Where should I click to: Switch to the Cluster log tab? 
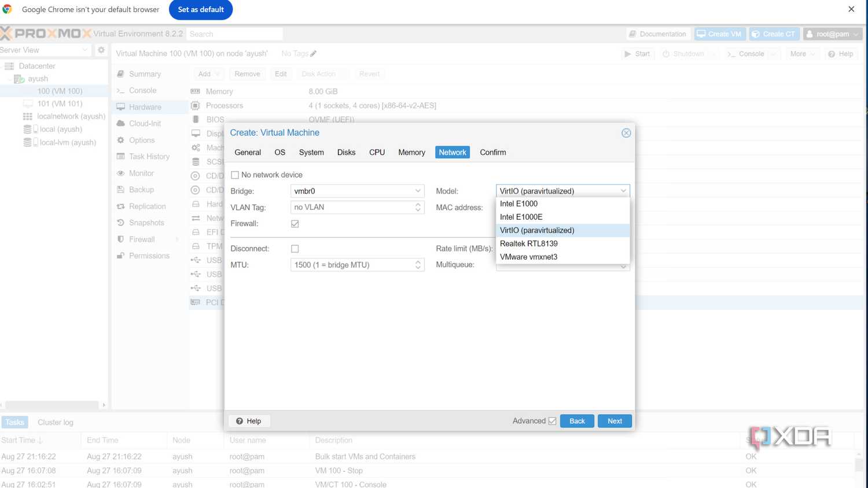pyautogui.click(x=56, y=422)
